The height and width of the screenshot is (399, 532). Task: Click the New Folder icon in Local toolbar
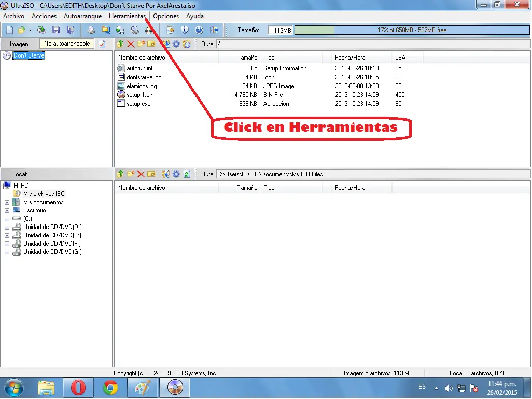tap(131, 174)
